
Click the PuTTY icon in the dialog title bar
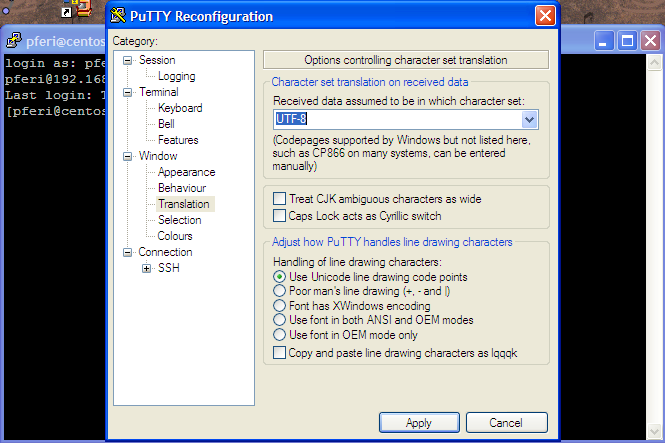[119, 16]
